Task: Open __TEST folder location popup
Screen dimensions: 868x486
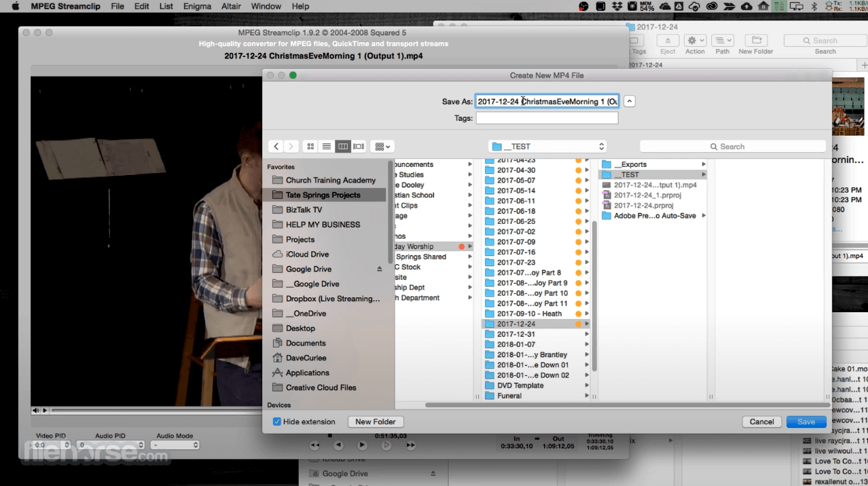Action: click(547, 147)
